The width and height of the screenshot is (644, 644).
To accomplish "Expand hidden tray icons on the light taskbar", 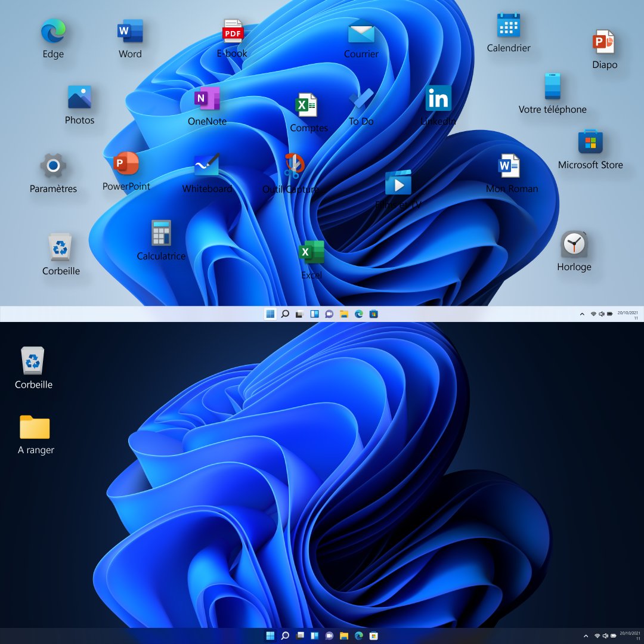I will click(x=582, y=314).
